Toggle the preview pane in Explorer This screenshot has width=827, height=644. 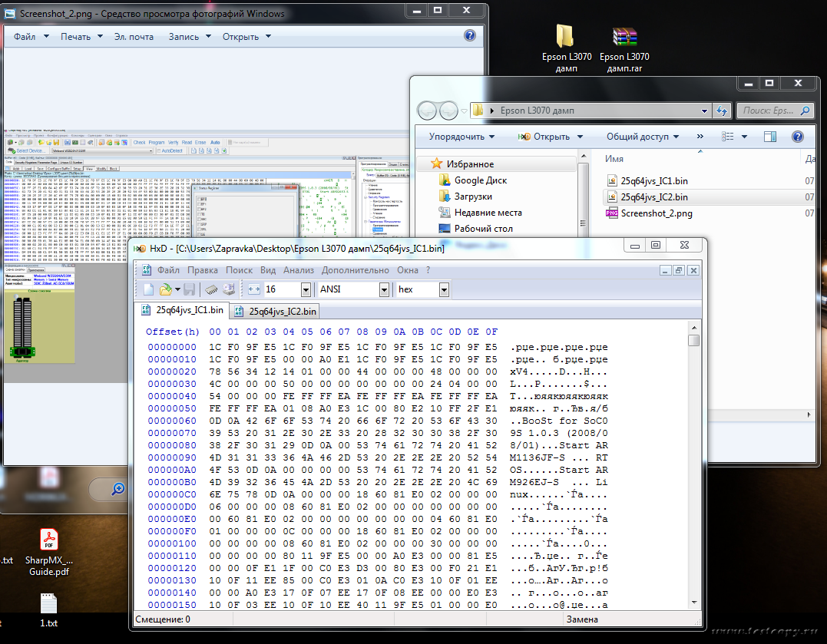pyautogui.click(x=770, y=137)
